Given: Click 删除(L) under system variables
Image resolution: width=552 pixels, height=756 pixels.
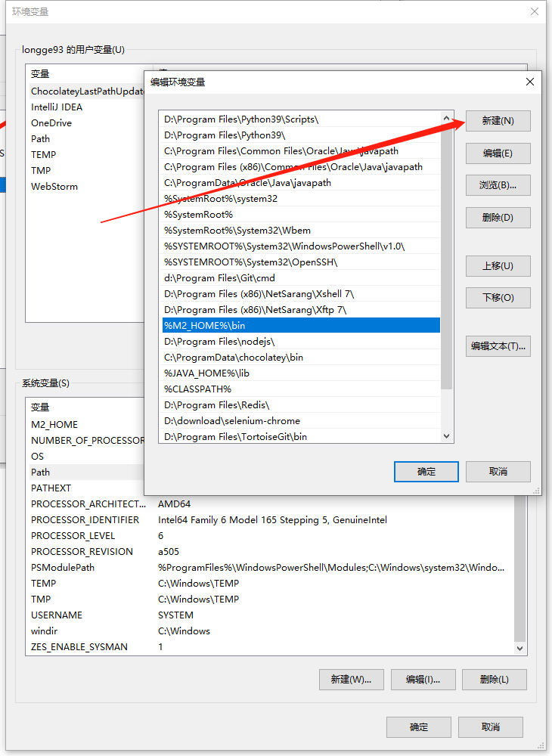Looking at the screenshot, I should pos(494,680).
